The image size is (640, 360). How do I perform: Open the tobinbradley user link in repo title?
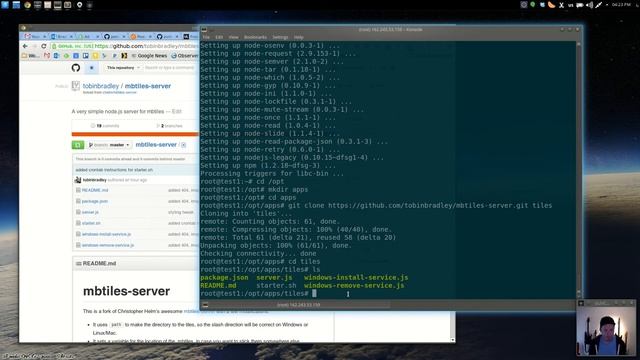click(x=101, y=86)
